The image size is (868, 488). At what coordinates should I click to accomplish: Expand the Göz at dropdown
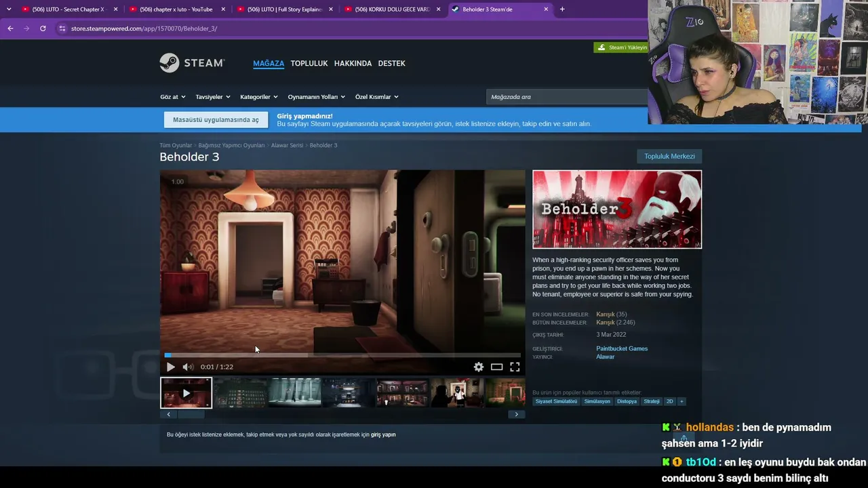click(173, 97)
